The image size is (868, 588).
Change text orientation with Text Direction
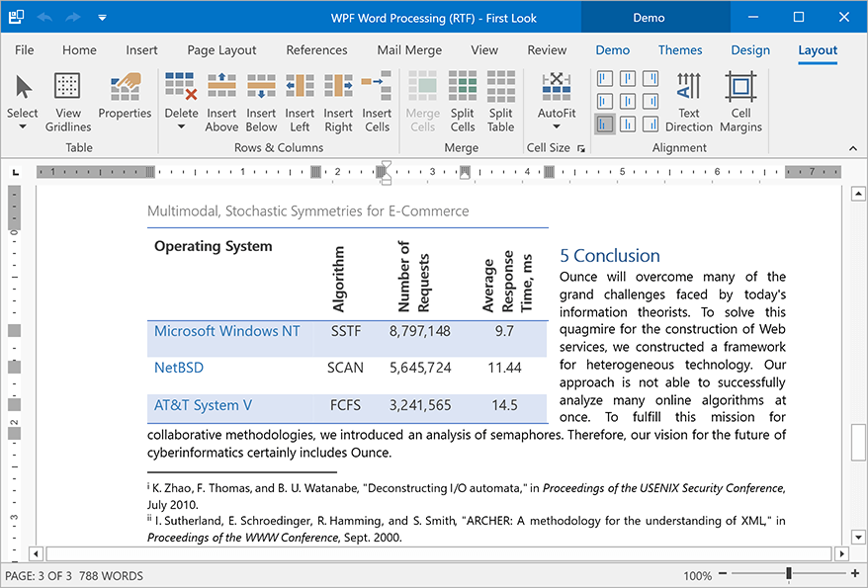pyautogui.click(x=689, y=99)
